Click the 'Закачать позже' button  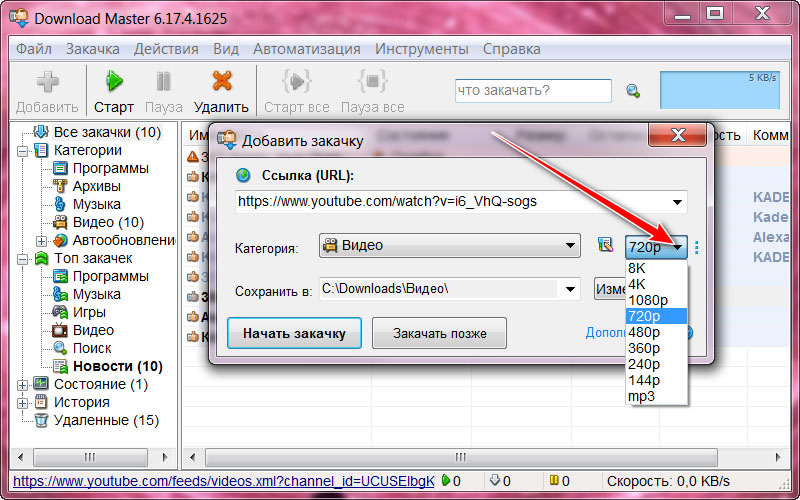click(x=439, y=333)
